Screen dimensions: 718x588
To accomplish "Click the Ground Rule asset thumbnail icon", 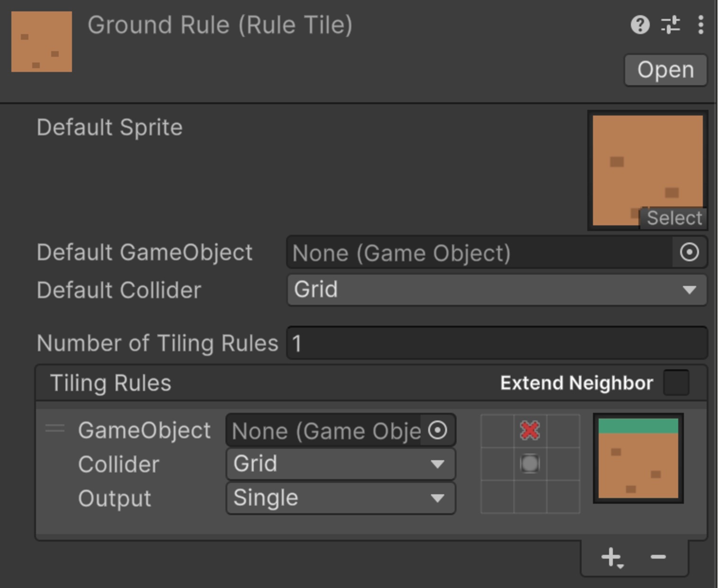I will point(42,42).
